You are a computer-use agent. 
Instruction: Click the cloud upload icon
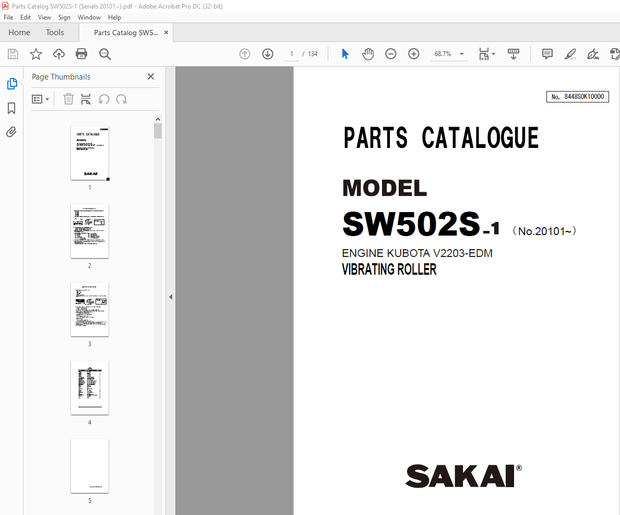59,54
